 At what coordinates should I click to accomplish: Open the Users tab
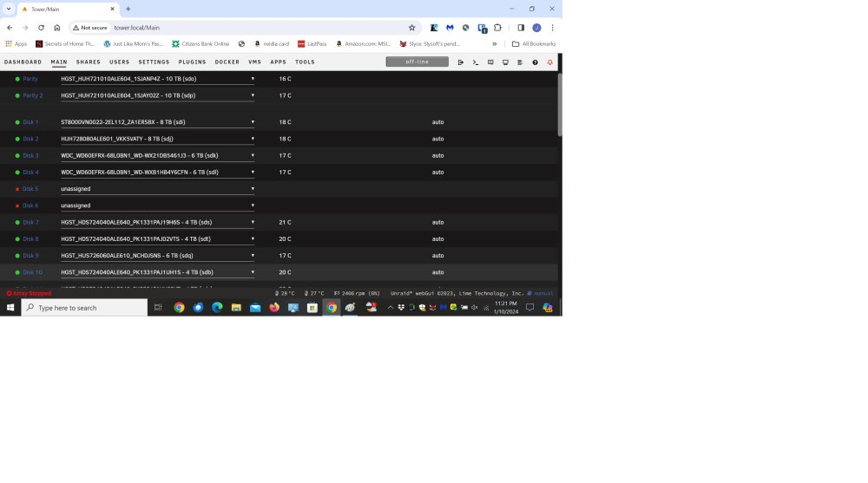tap(119, 62)
